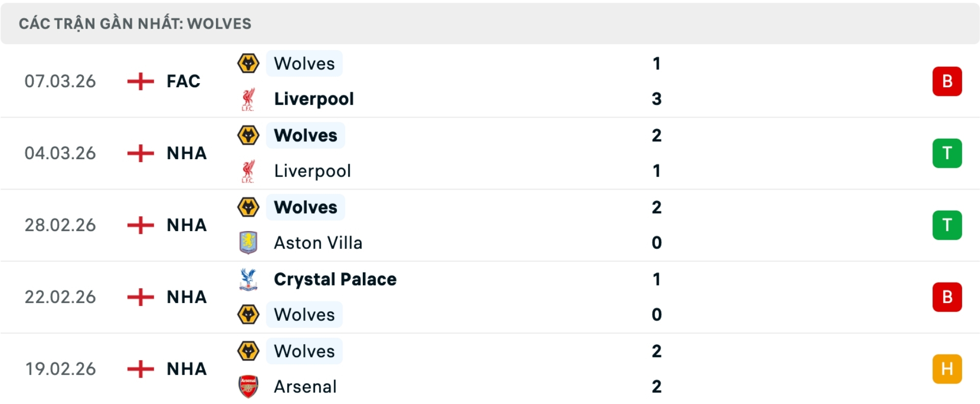
Task: Click the Wolves crest in the Crystal Palace match
Action: (x=248, y=315)
